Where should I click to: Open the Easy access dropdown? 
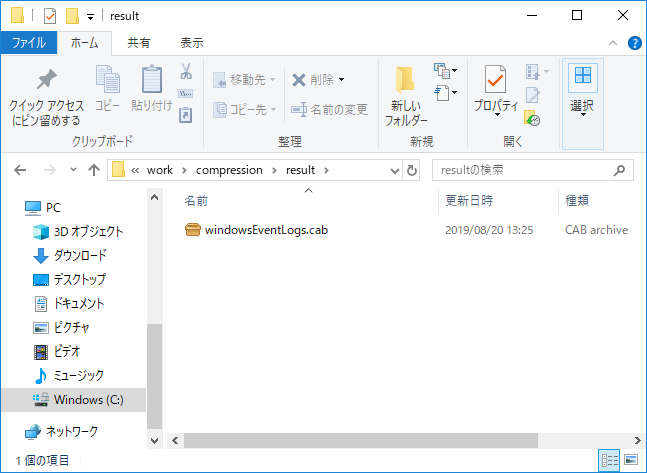click(446, 93)
